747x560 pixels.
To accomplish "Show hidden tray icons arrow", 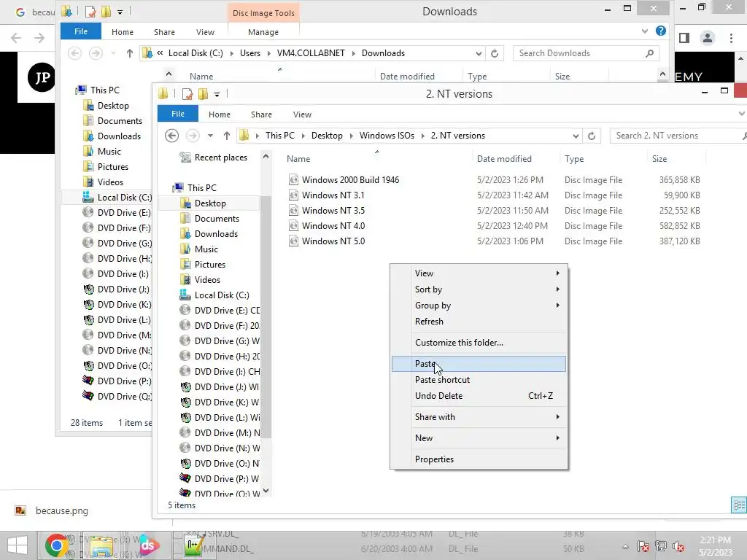I will (625, 546).
